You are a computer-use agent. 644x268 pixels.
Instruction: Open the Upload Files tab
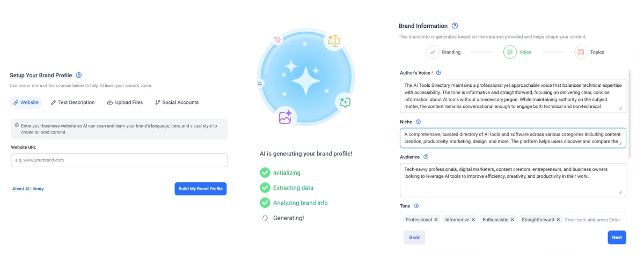click(125, 102)
